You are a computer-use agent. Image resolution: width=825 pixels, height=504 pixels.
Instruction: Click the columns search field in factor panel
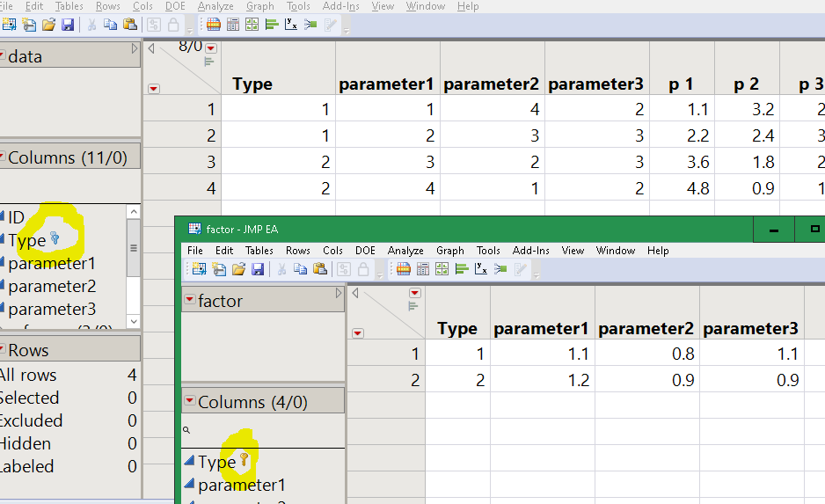click(264, 431)
